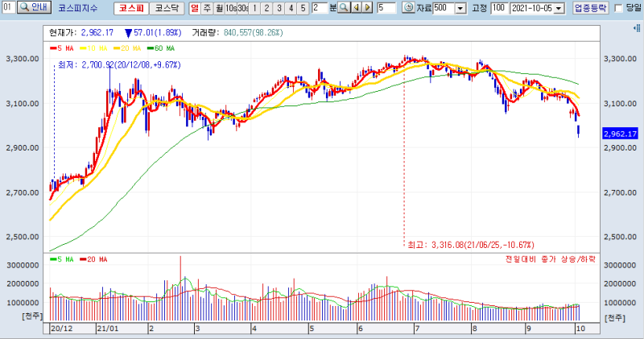This screenshot has width=644, height=339.
Task: Click the 고정 100 input field
Action: 498,8
